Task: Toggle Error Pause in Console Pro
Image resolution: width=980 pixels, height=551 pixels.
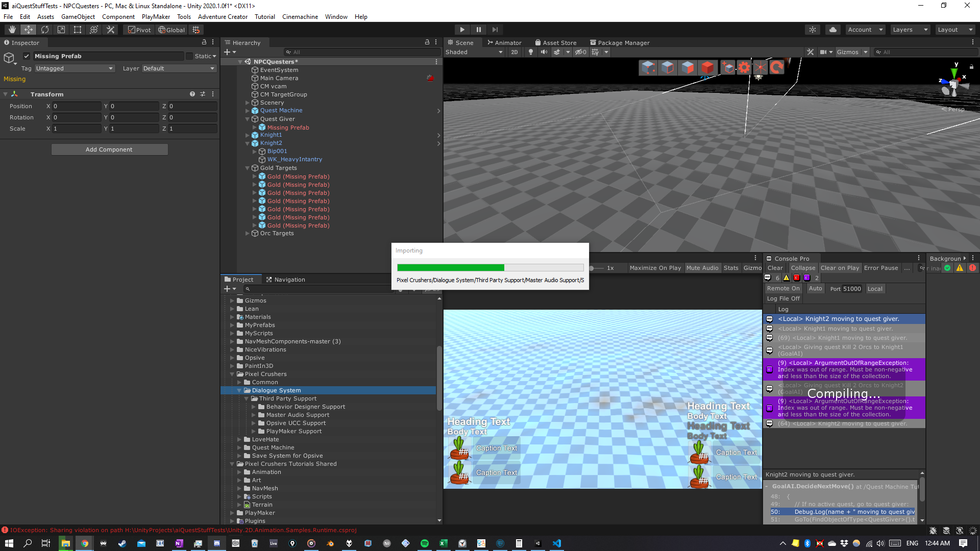Action: pos(881,268)
